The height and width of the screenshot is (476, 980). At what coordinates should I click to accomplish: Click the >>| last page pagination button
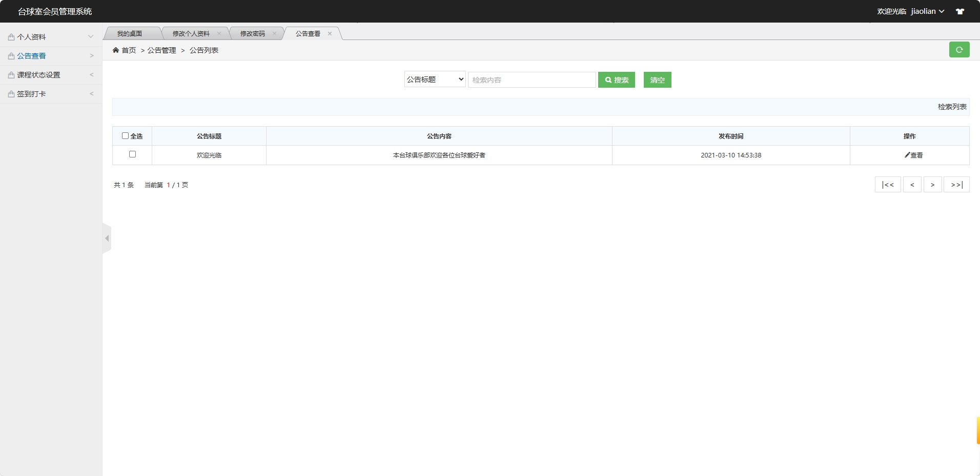click(956, 184)
